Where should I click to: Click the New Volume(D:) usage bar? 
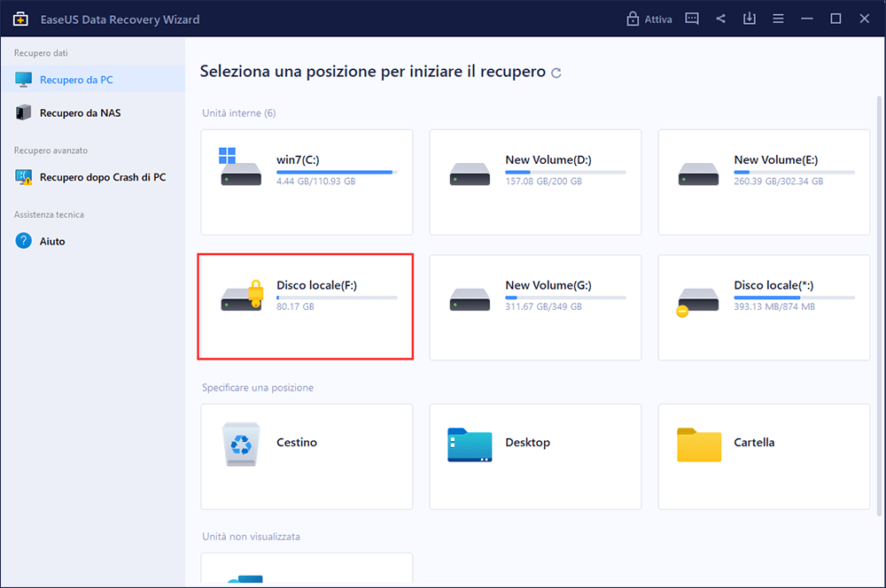[565, 173]
